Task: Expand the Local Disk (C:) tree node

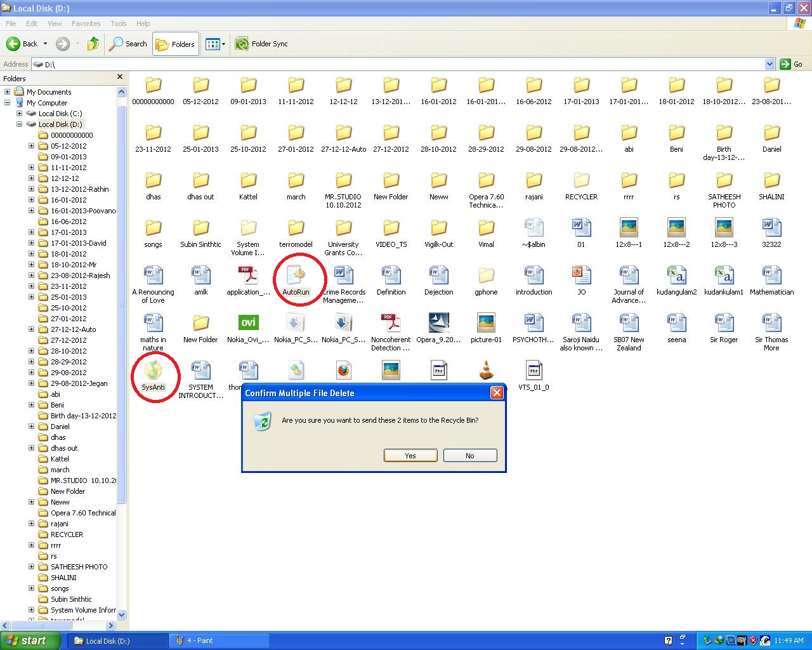Action: click(19, 114)
